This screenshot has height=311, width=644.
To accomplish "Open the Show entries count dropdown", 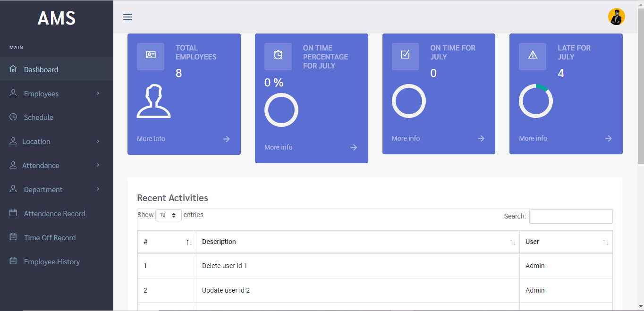I will [169, 215].
